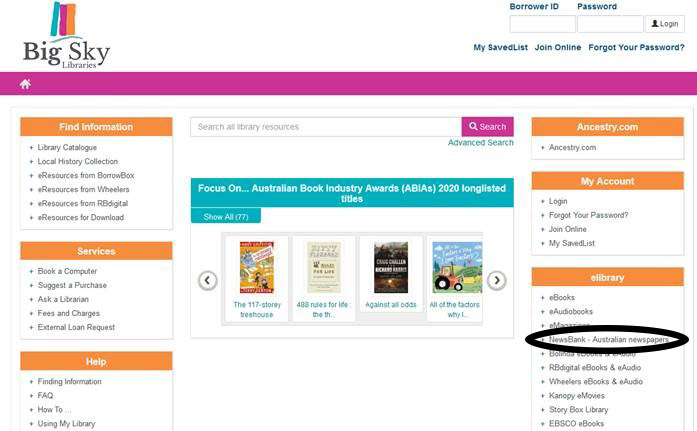The width and height of the screenshot is (697, 431).
Task: Click Login under My Account
Action: click(558, 201)
